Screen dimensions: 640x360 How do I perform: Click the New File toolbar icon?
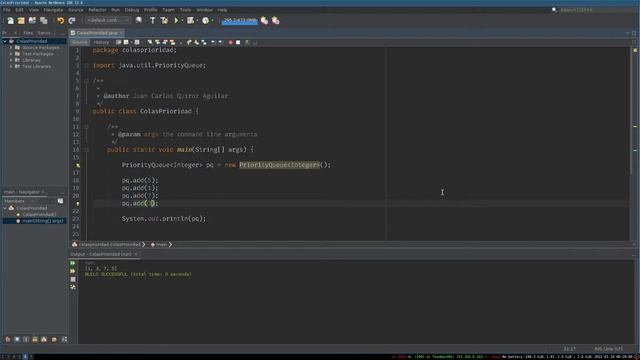point(10,20)
